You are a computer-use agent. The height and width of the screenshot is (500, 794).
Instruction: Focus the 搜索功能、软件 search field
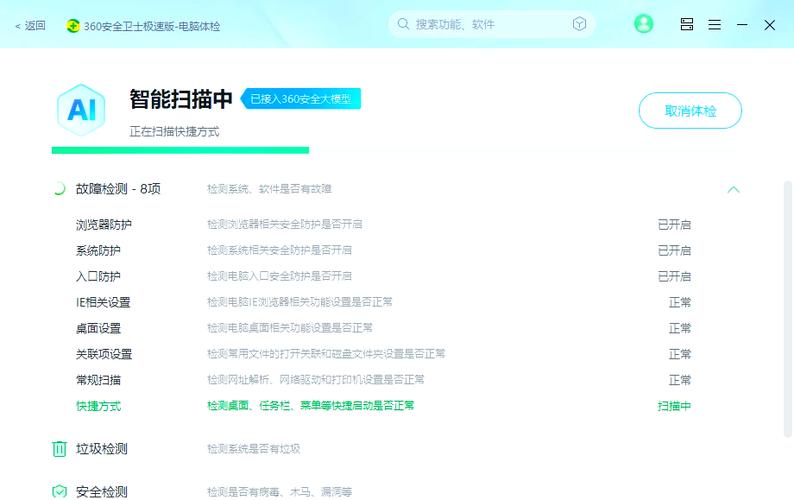point(491,24)
